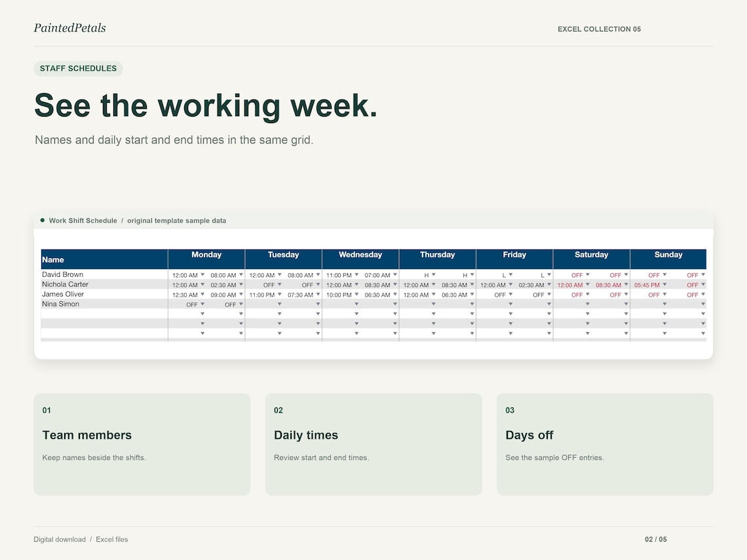The width and height of the screenshot is (747, 560).
Task: Open David Brown's Wednesday end time dropdown arrow
Action: [x=395, y=275]
